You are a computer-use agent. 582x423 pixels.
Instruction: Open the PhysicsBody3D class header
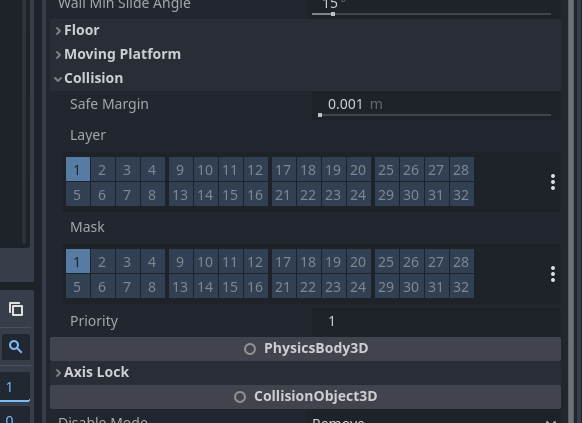[305, 349]
